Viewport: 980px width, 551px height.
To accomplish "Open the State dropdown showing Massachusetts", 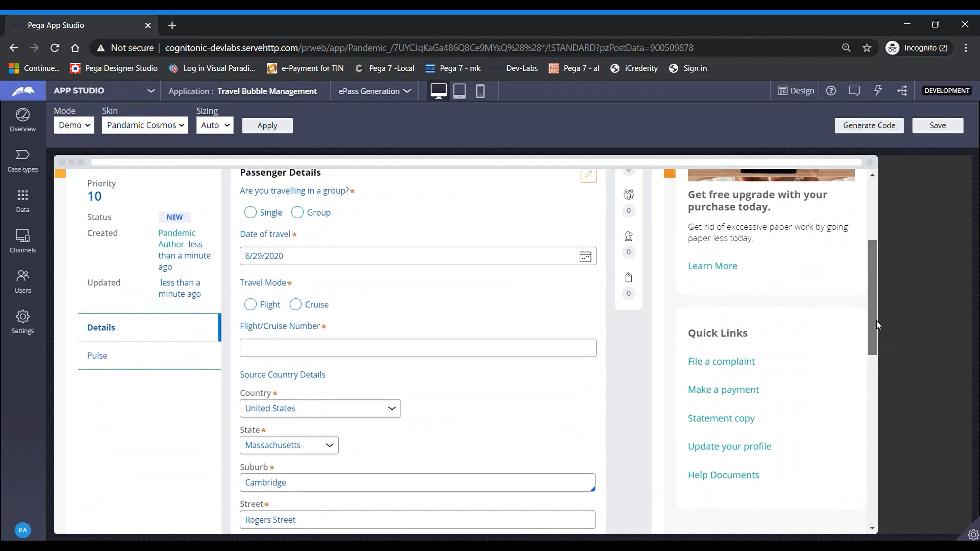I will 289,445.
